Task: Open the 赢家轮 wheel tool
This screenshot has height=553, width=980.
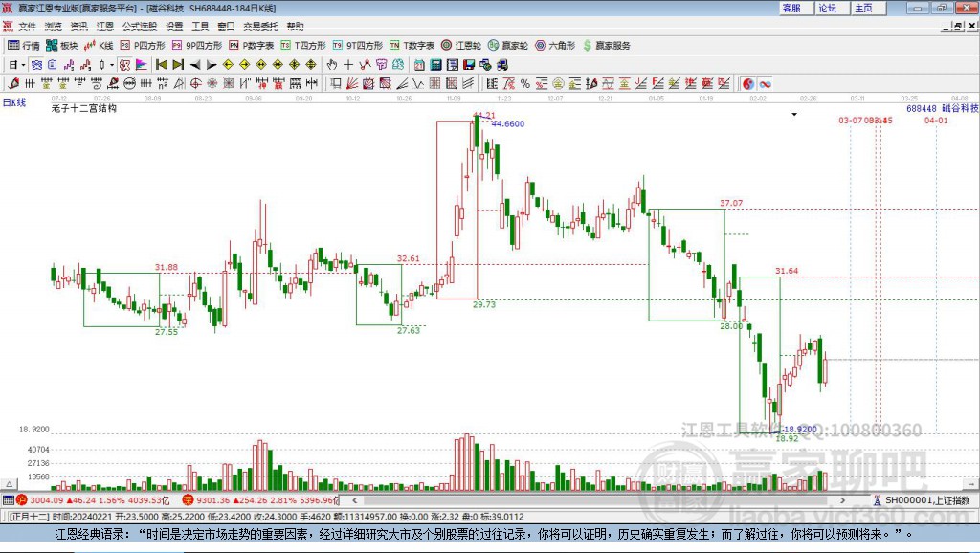Action: coord(508,46)
